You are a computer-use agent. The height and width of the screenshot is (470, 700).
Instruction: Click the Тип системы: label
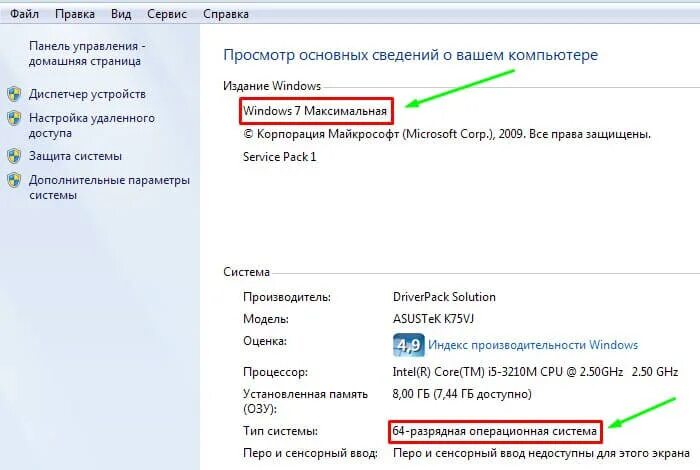pos(280,431)
